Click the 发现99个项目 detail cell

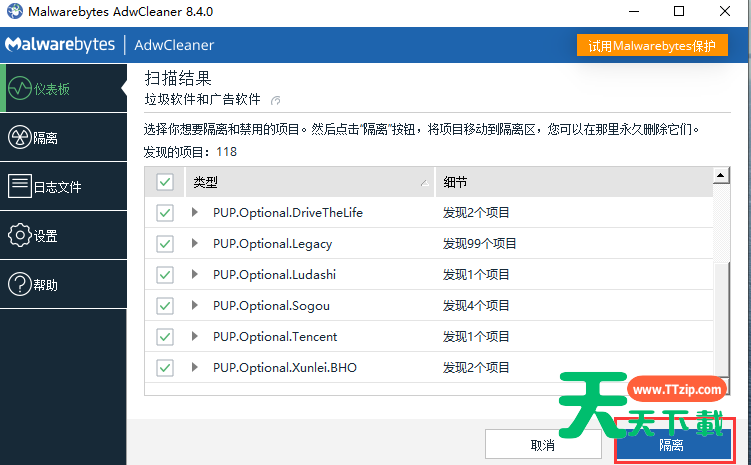coord(479,244)
